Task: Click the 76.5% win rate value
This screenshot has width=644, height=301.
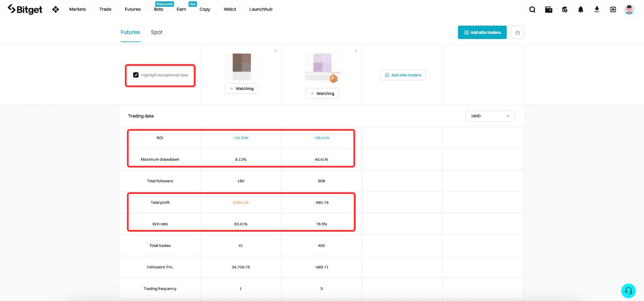Action: click(x=321, y=224)
